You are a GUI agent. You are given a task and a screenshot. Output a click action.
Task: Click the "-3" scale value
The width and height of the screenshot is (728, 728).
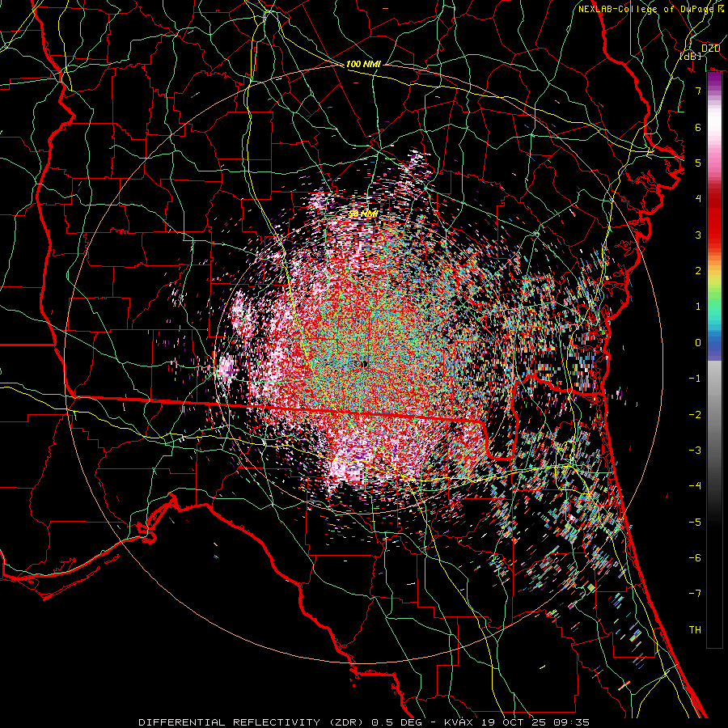pyautogui.click(x=695, y=451)
